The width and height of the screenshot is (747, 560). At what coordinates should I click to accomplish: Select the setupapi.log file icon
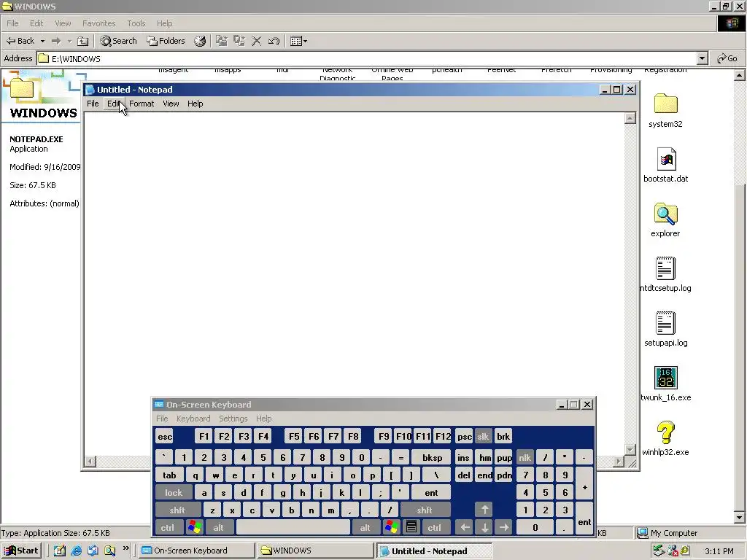[x=665, y=323]
